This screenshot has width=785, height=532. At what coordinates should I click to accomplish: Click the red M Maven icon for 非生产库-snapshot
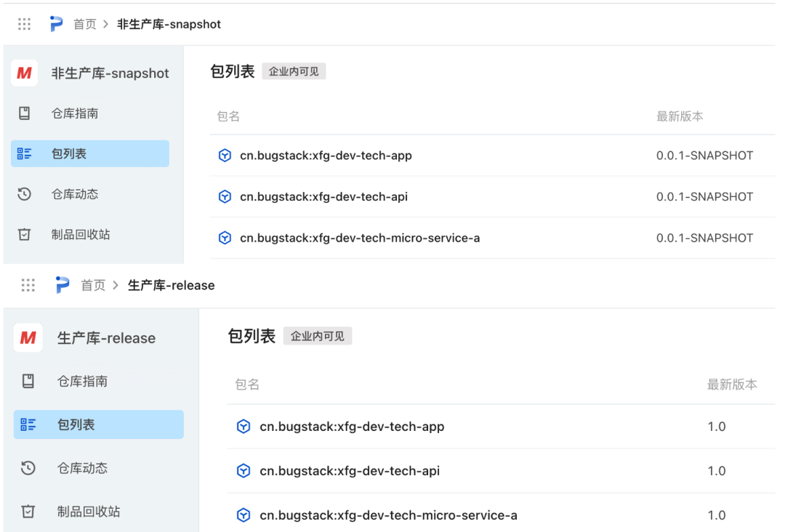(x=24, y=73)
